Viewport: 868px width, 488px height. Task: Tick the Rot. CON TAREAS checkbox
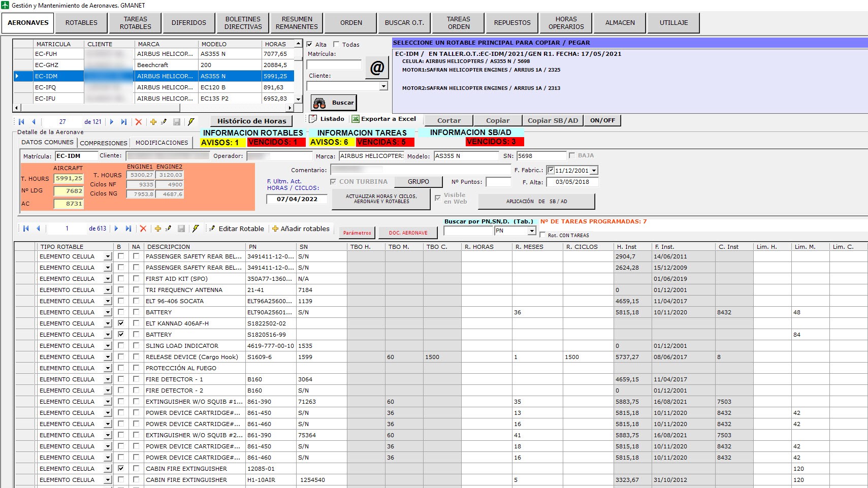(542, 235)
